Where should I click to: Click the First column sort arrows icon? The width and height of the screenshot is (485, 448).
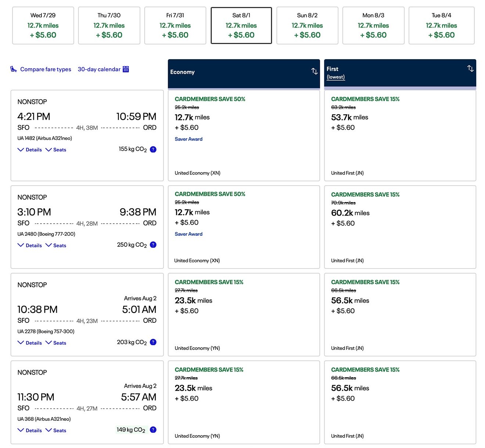click(x=470, y=68)
